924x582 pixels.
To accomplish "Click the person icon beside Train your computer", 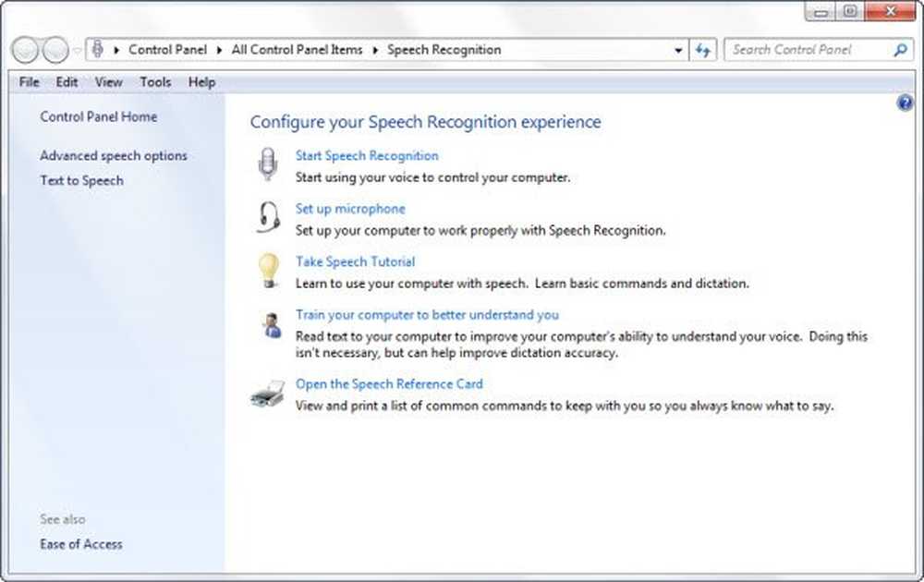I will [x=272, y=325].
